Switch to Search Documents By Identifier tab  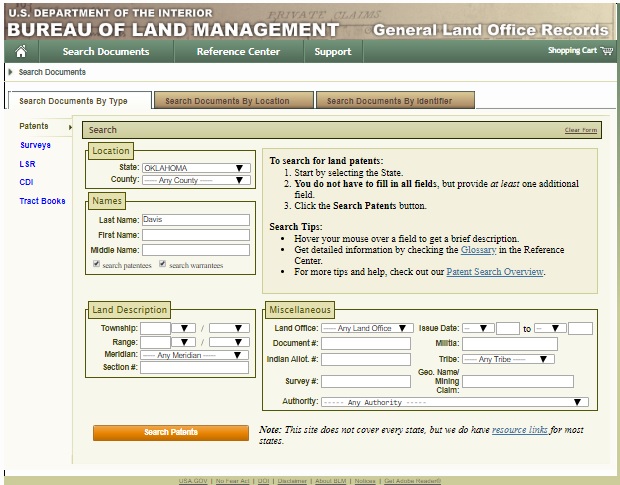pos(395,100)
